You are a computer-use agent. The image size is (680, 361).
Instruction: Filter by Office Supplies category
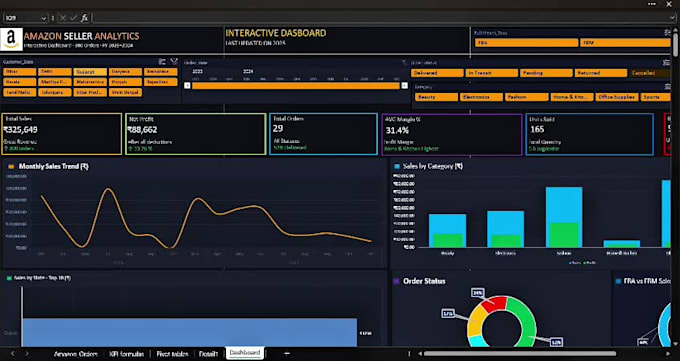click(x=617, y=97)
